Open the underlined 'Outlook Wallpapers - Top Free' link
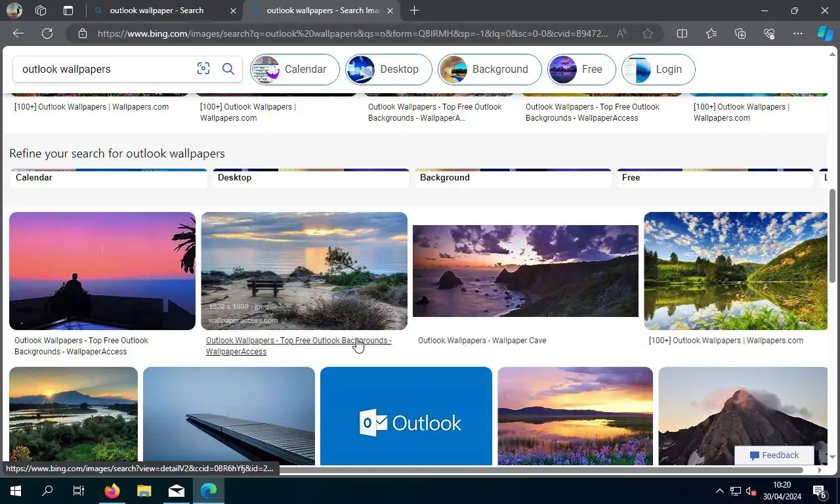The image size is (840, 504). (299, 346)
